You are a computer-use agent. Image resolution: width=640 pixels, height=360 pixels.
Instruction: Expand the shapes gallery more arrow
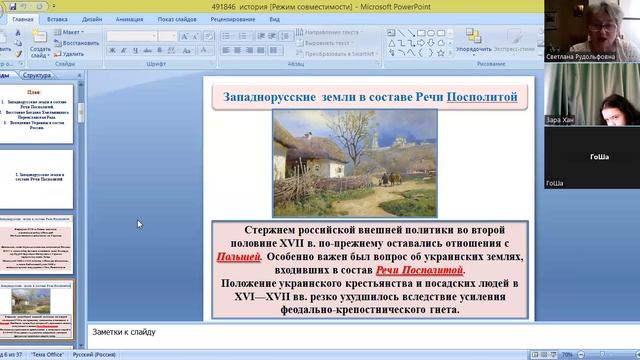(x=450, y=53)
